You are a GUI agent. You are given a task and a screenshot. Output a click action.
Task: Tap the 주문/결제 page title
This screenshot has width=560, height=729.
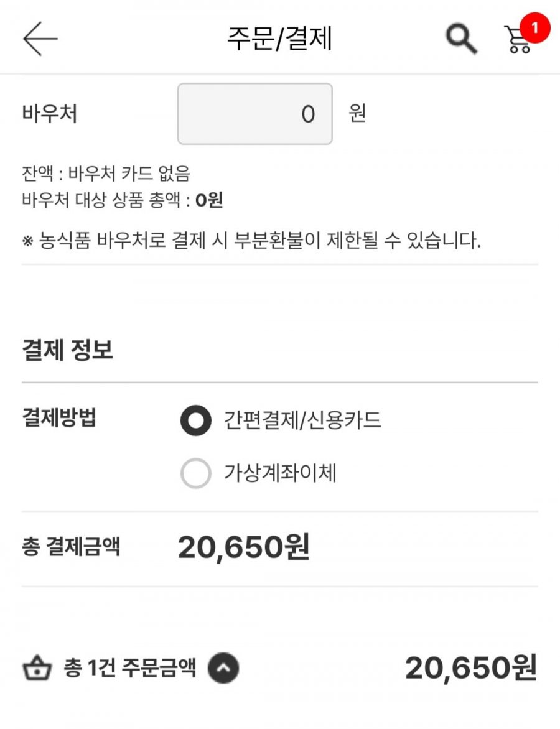point(279,39)
